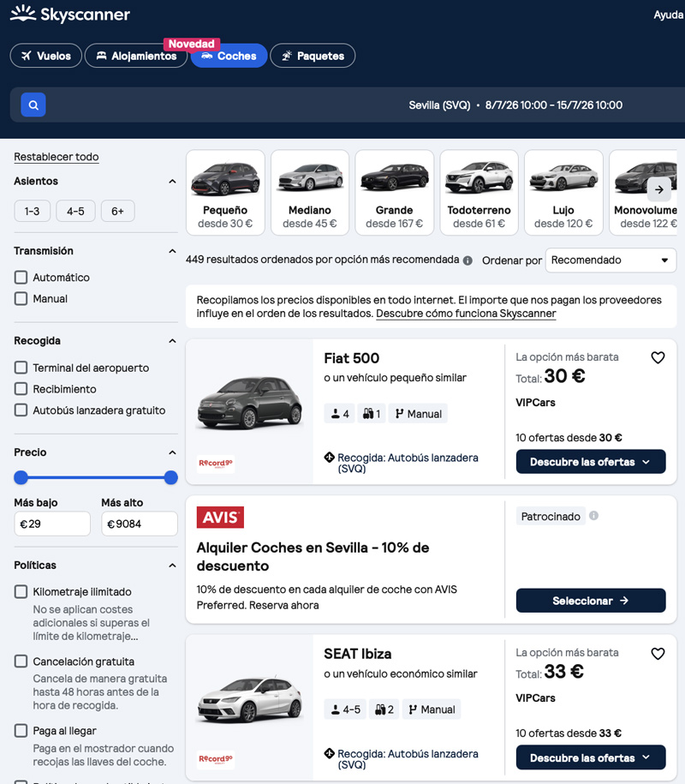Image resolution: width=685 pixels, height=784 pixels.
Task: Click the maximum price slider handle
Action: click(x=171, y=477)
